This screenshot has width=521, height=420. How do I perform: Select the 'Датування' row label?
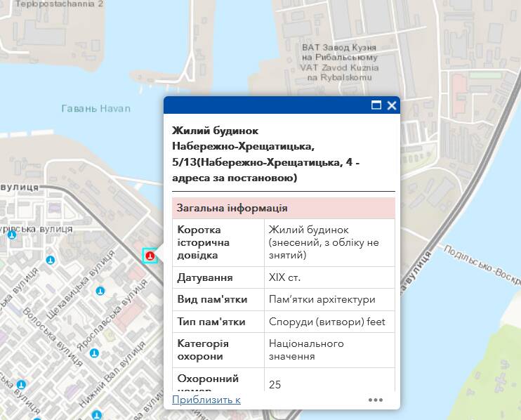pos(204,277)
